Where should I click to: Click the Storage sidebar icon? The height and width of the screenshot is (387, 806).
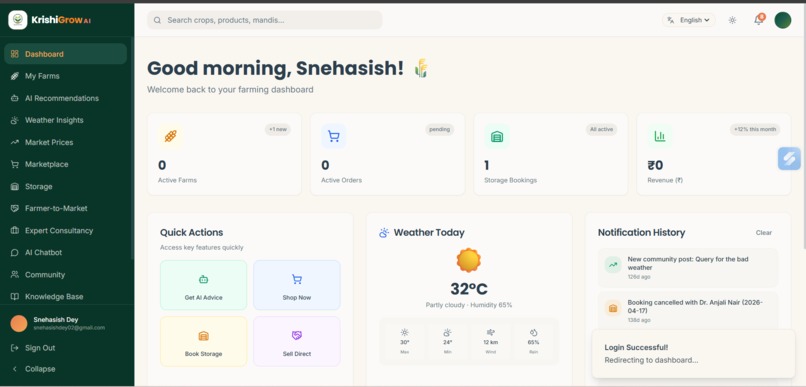pos(15,187)
